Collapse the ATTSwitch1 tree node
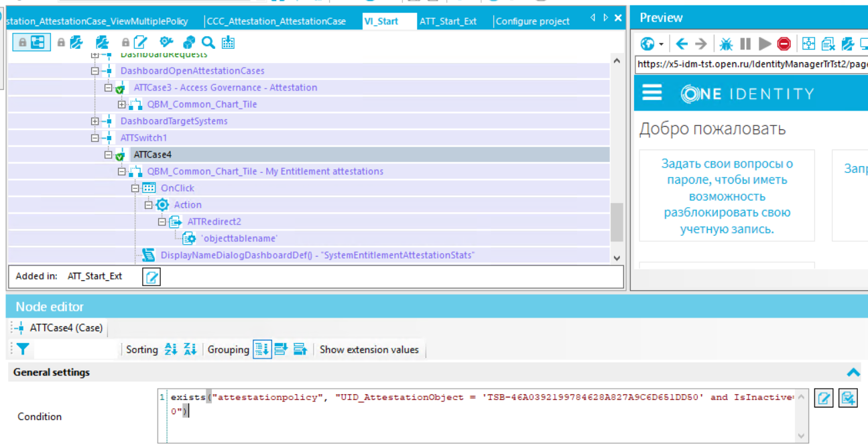Image resolution: width=868 pixels, height=445 pixels. pos(95,138)
